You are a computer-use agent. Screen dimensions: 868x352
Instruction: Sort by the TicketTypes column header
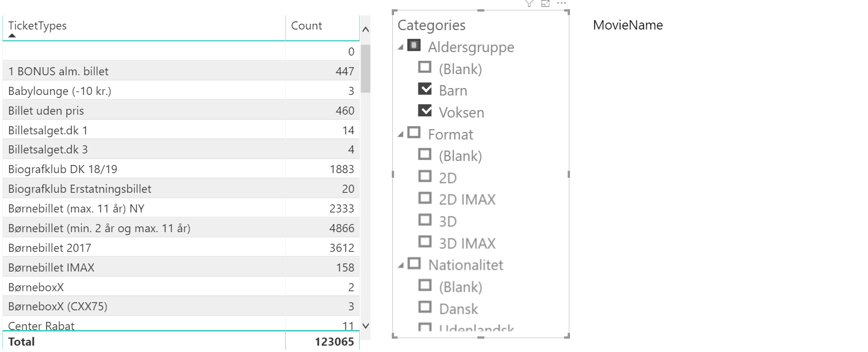coord(144,26)
